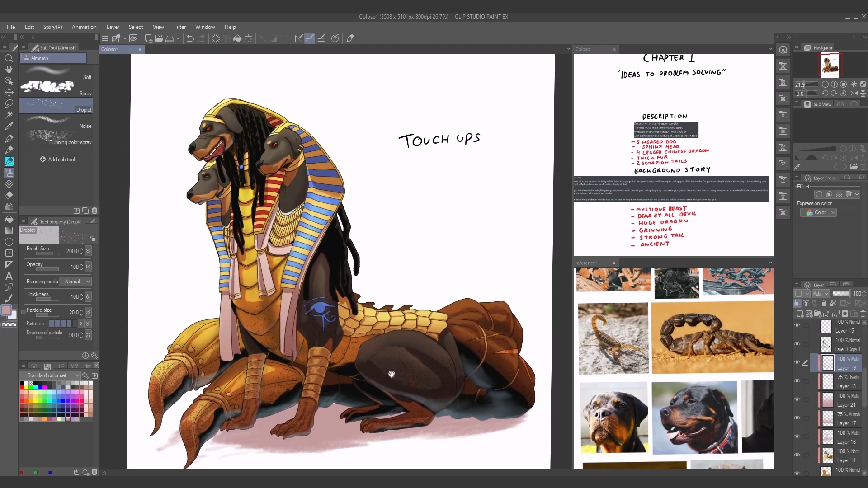
Task: Click the Redo arrow in command bar
Action: (201, 38)
